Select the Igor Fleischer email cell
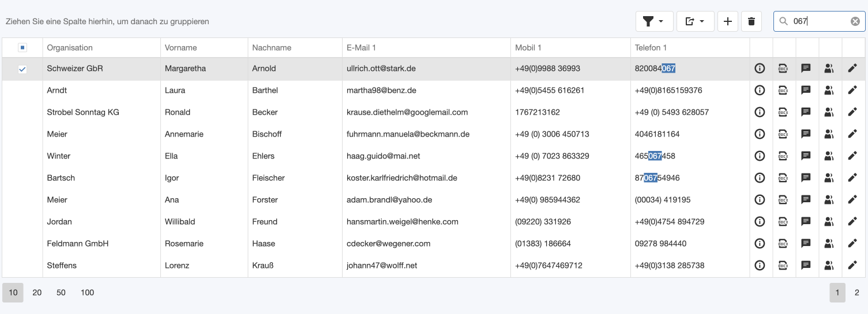The image size is (868, 314). coord(402,178)
